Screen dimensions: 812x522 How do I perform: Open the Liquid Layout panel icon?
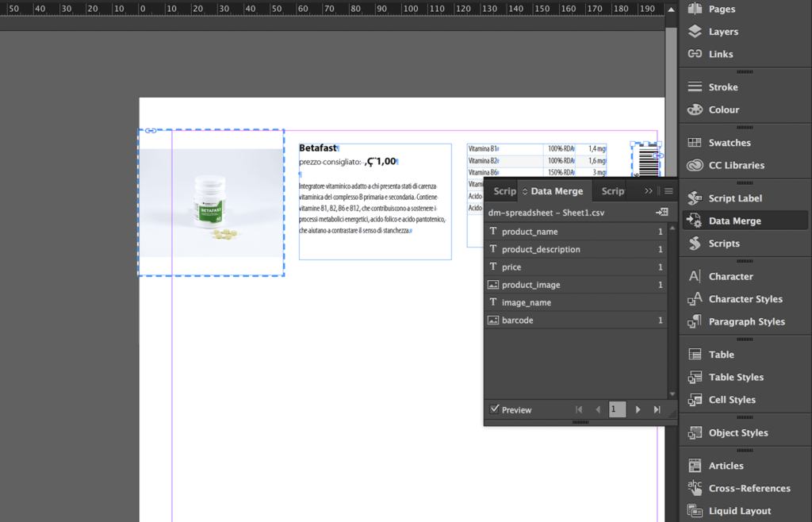[x=695, y=511]
